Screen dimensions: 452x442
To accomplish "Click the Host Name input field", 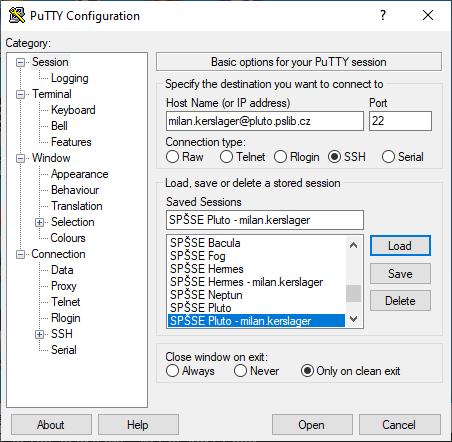I will (x=265, y=121).
